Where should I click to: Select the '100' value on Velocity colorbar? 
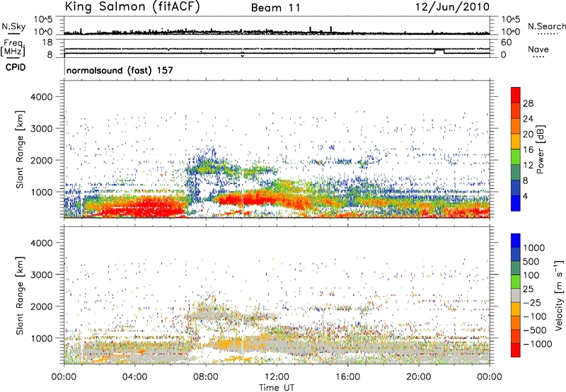(x=531, y=275)
